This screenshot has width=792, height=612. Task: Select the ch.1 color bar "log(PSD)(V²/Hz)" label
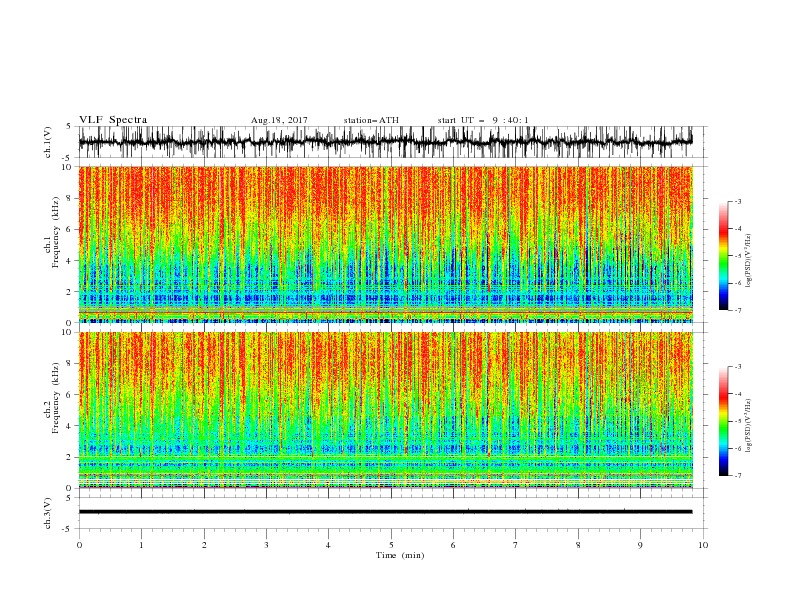pyautogui.click(x=749, y=261)
